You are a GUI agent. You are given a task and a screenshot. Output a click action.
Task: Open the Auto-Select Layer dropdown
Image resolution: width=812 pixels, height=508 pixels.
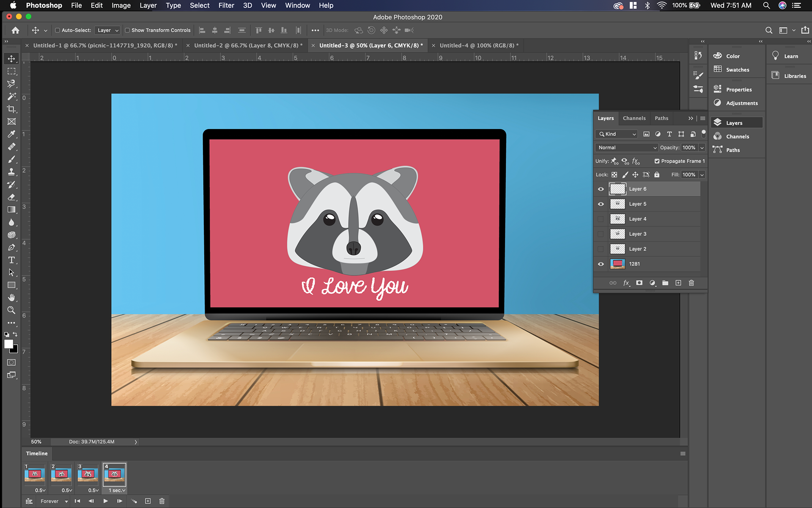(107, 30)
